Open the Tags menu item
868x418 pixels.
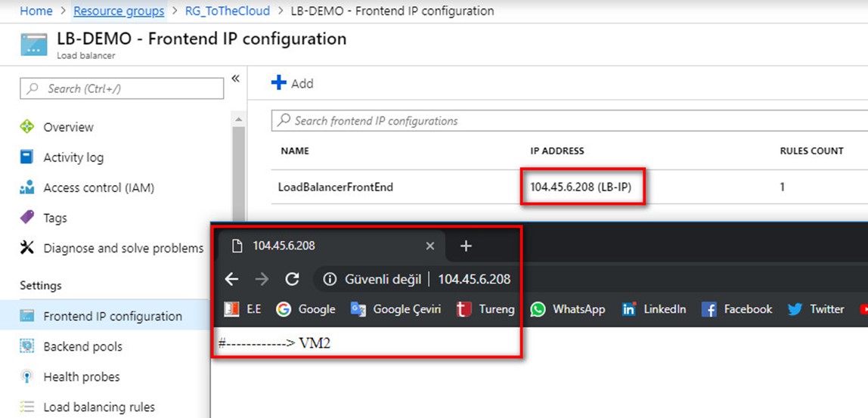click(54, 218)
